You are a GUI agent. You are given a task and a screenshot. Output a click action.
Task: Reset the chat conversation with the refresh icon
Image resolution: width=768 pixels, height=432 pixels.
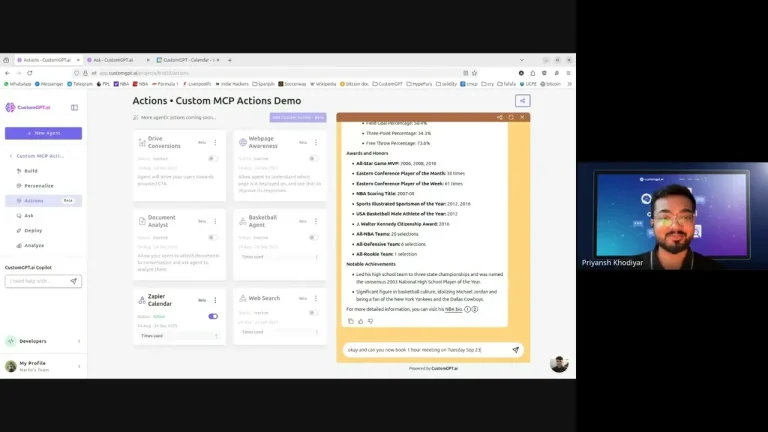(x=511, y=118)
